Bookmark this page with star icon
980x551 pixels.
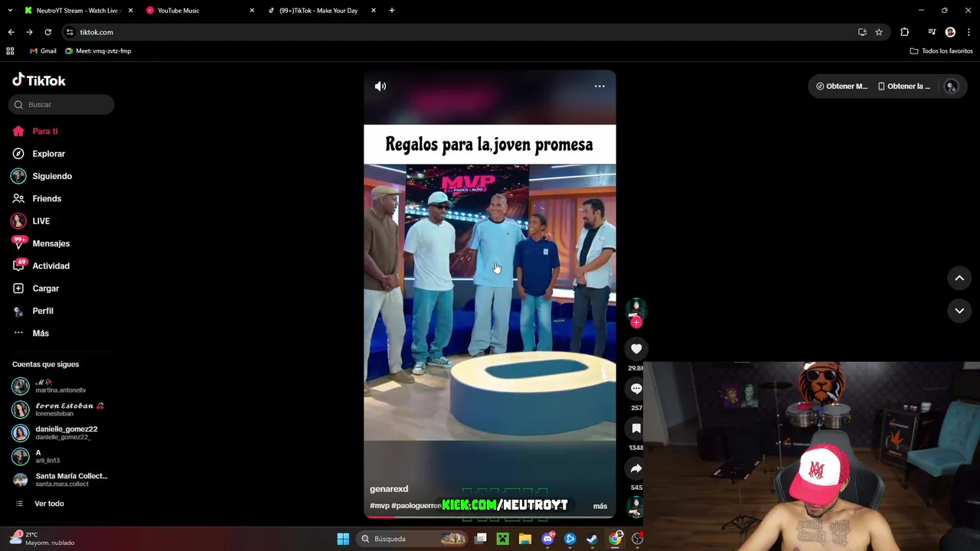879,32
